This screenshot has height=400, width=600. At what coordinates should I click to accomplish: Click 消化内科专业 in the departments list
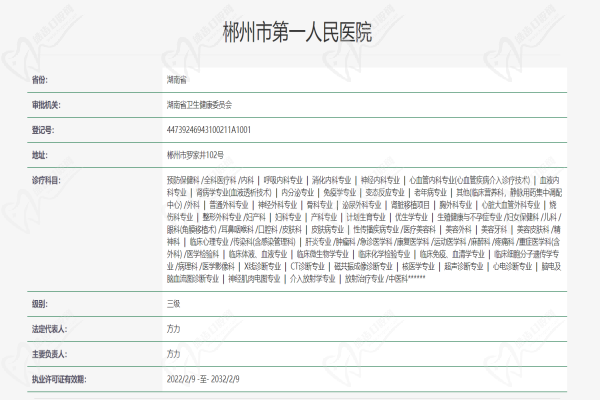[x=331, y=180]
